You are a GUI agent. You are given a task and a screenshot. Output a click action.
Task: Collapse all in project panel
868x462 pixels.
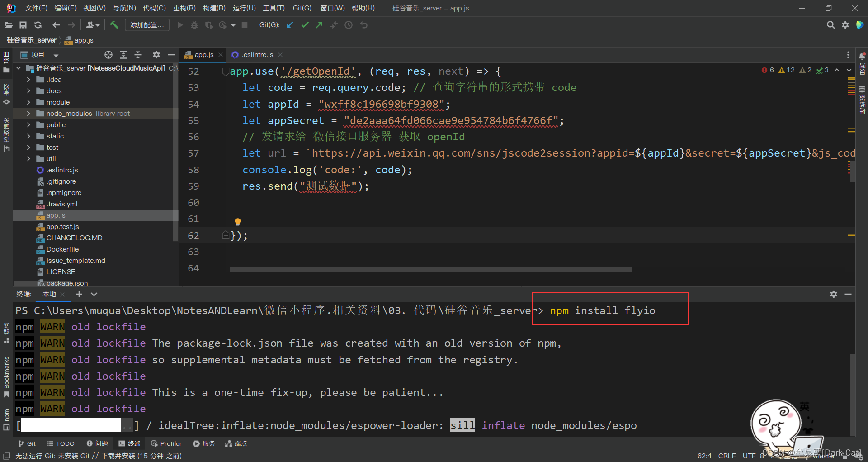point(138,55)
